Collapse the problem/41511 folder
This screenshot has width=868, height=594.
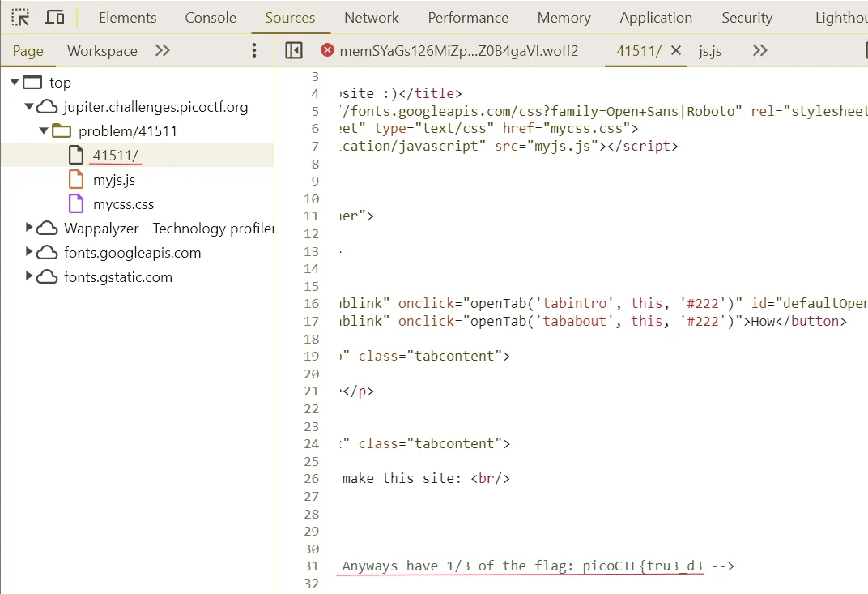pyautogui.click(x=44, y=131)
